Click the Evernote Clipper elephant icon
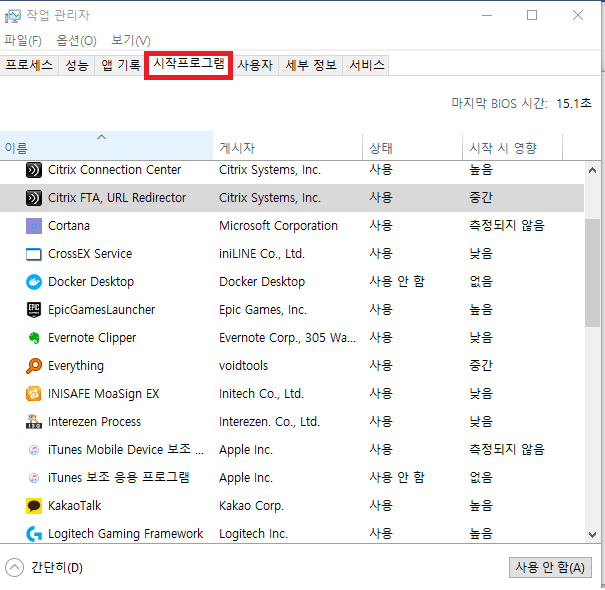 pyautogui.click(x=34, y=338)
